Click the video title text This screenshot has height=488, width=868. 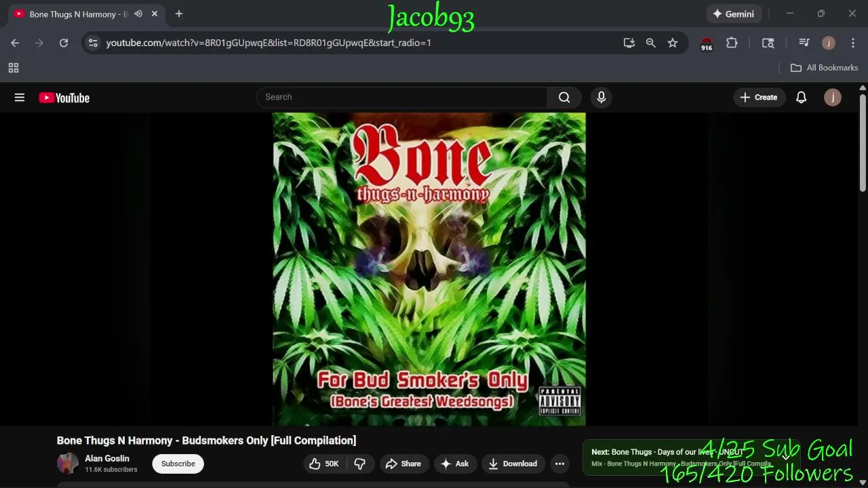coord(206,441)
